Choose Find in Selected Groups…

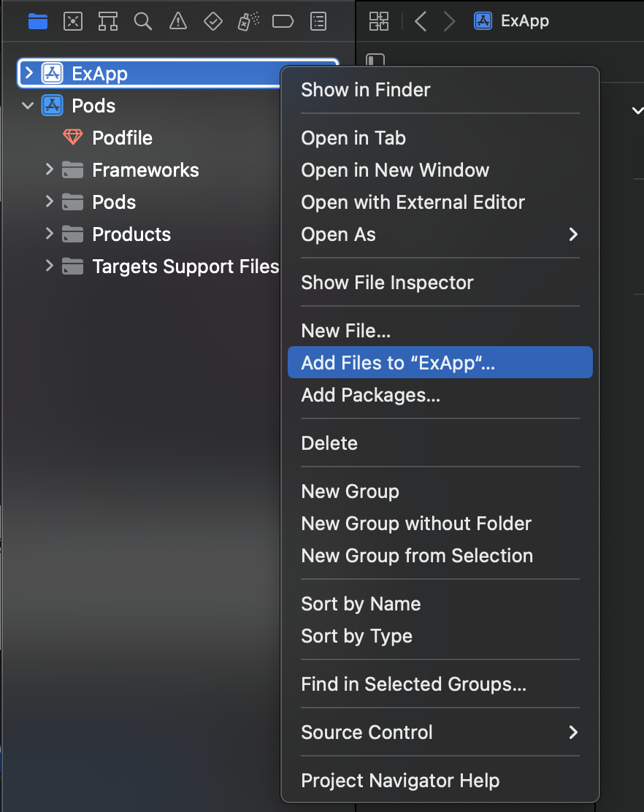click(x=440, y=684)
